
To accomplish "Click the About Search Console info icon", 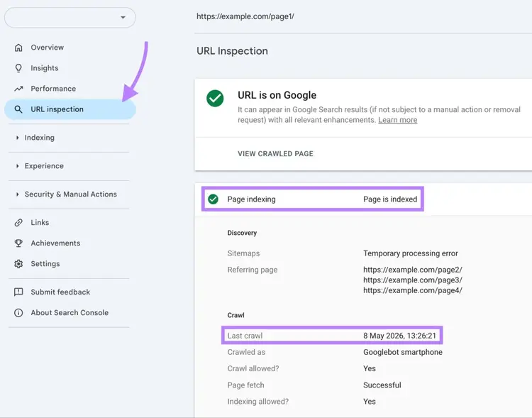I will [x=18, y=313].
